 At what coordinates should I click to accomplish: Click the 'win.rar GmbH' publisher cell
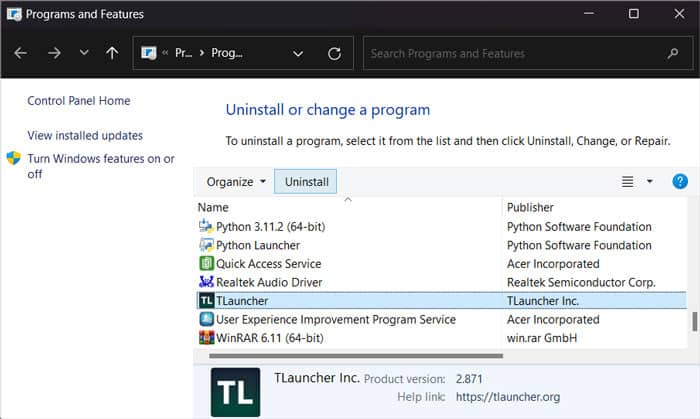click(x=542, y=338)
